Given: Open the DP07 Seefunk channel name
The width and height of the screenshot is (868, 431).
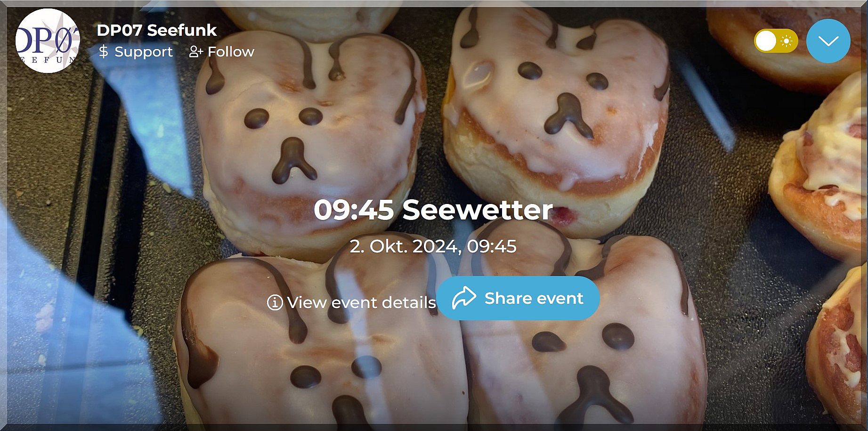Looking at the screenshot, I should [x=156, y=30].
